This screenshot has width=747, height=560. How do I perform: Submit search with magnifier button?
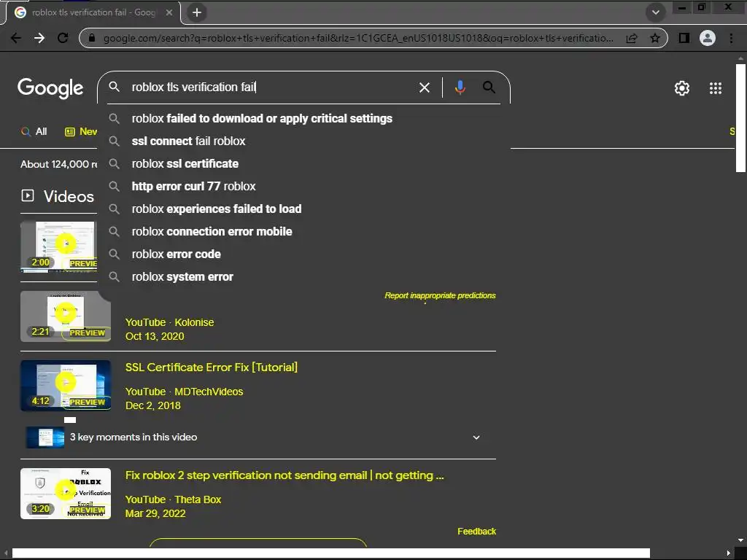489,87
